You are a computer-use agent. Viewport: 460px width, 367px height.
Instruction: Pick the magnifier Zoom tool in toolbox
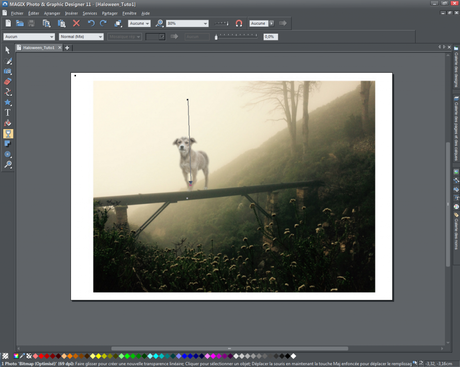pos(8,164)
